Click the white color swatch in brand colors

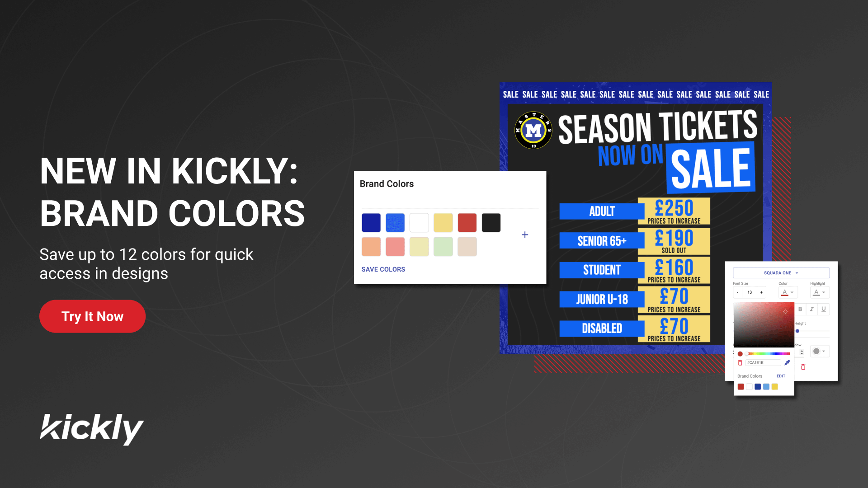419,222
